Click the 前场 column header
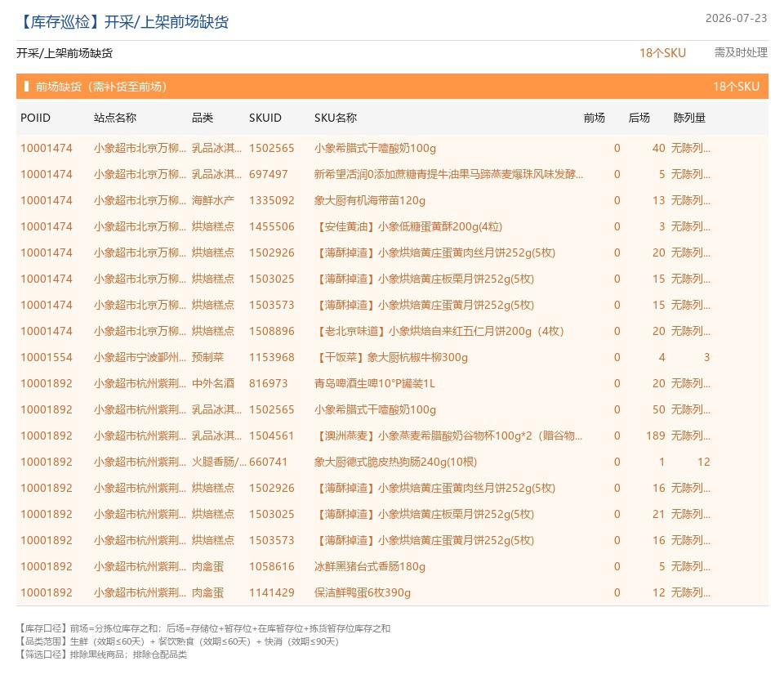The width and height of the screenshot is (784, 679). (594, 118)
